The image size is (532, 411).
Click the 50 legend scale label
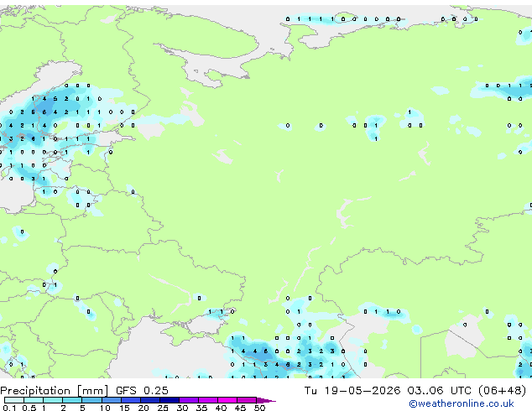click(x=259, y=408)
